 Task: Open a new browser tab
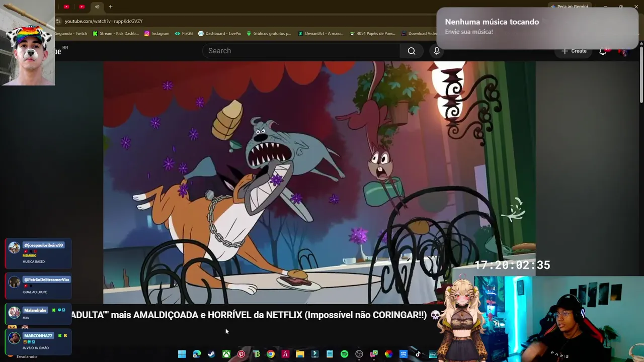(x=111, y=7)
